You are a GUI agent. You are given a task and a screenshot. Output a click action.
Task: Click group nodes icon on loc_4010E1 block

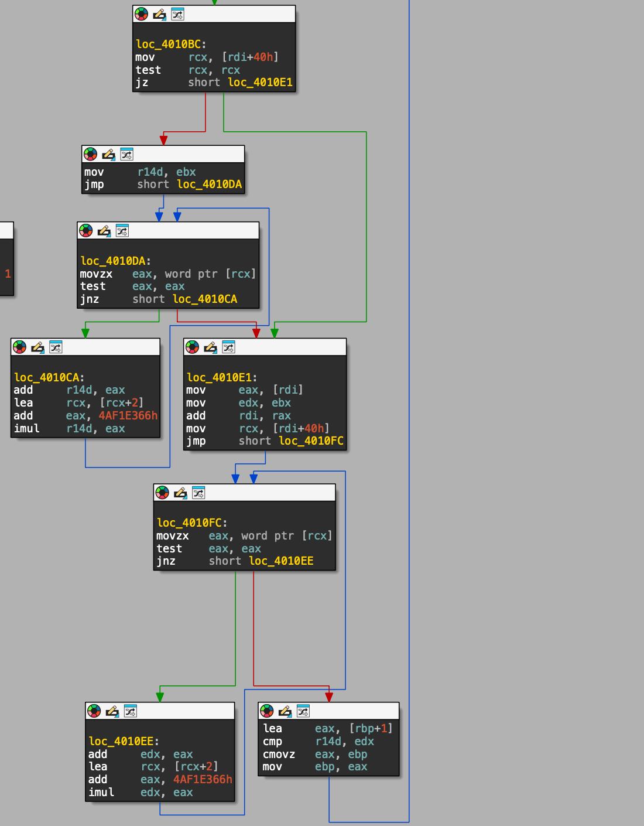(x=229, y=347)
